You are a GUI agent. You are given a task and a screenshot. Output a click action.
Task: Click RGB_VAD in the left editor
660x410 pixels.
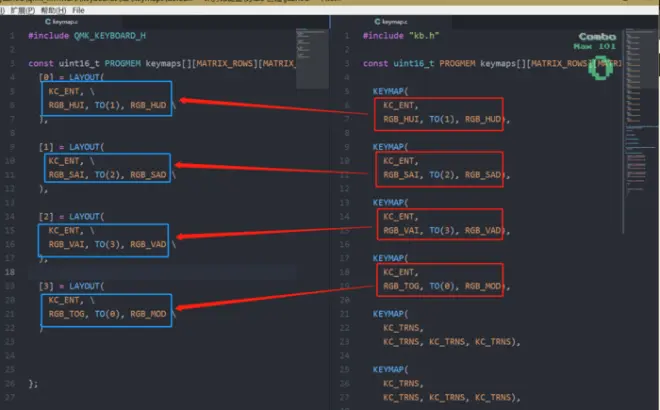[x=148, y=244]
